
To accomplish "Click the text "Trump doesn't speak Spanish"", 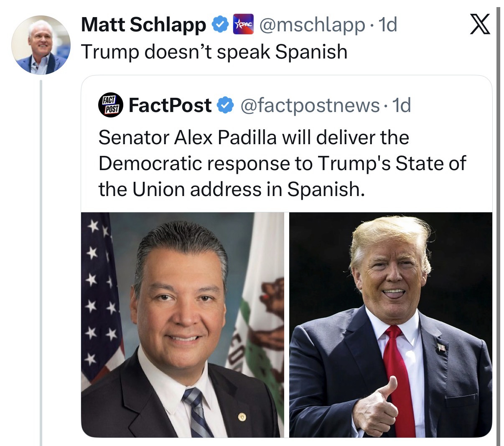I will point(214,52).
